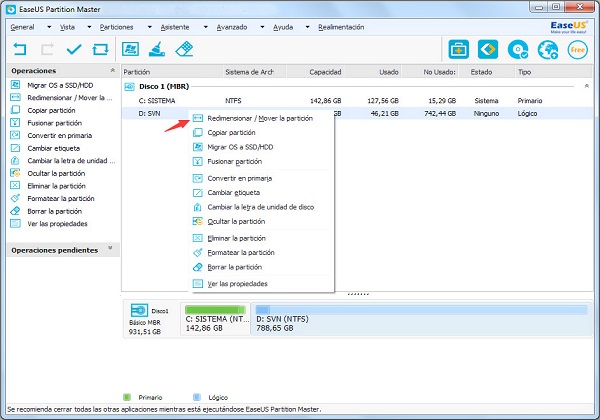The image size is (600, 420).
Task: Click the blue Lógico legend swatch
Action: click(197, 397)
